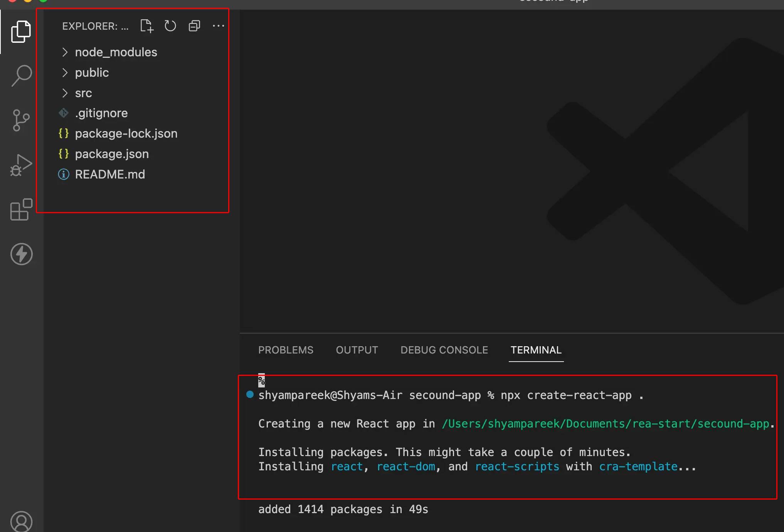Open the Source Control view
The height and width of the screenshot is (532, 784).
(x=21, y=120)
